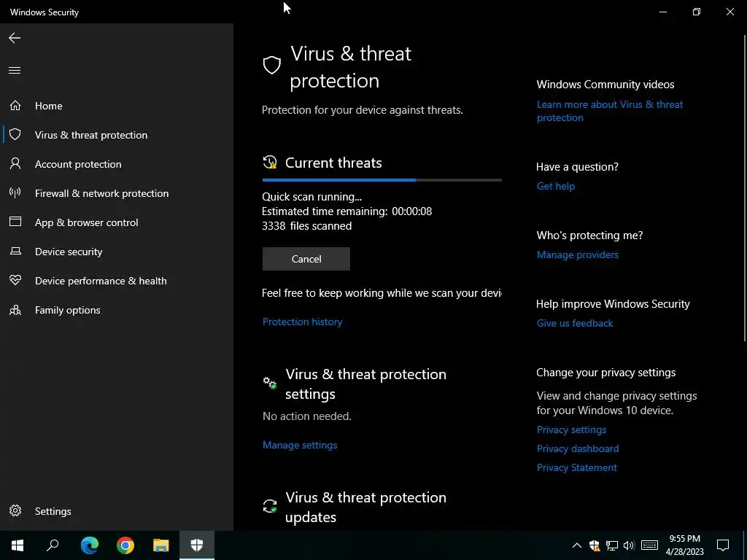This screenshot has width=747, height=560.
Task: Launch Google Chrome from taskbar
Action: [x=125, y=545]
